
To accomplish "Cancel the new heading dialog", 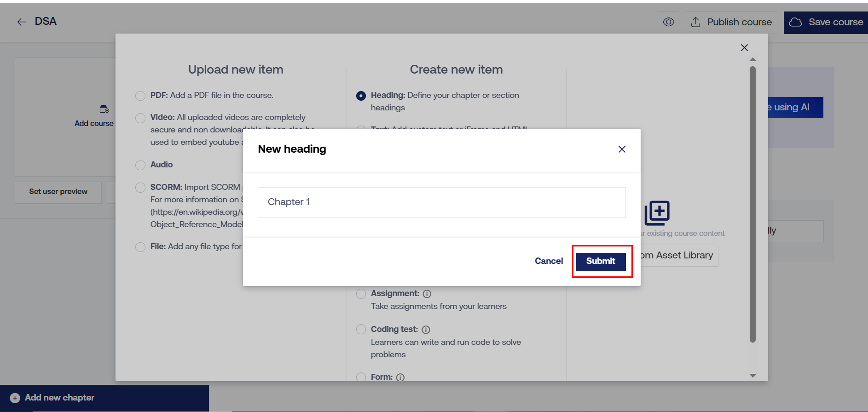I will [x=549, y=261].
